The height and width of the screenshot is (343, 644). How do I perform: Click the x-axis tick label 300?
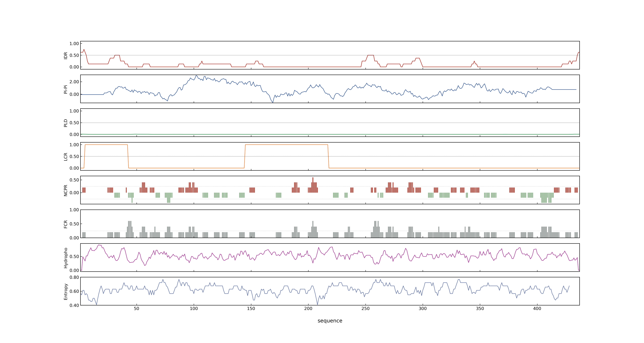(423, 309)
